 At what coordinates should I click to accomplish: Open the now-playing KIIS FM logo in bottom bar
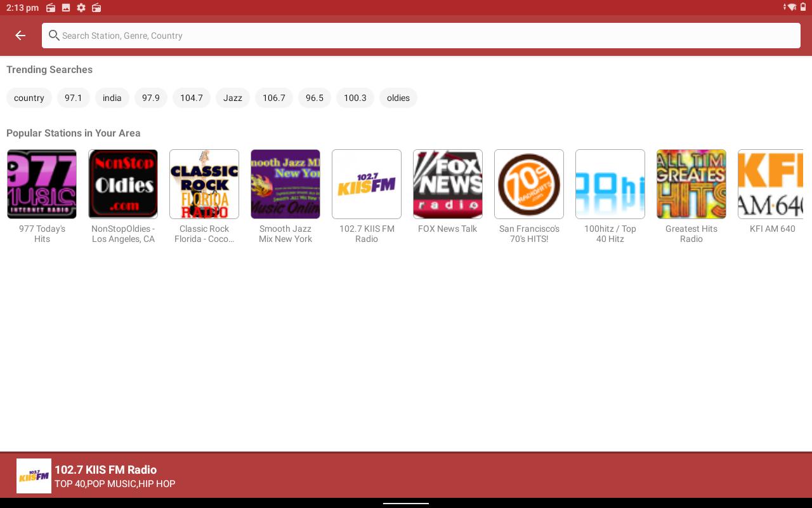coord(34,476)
